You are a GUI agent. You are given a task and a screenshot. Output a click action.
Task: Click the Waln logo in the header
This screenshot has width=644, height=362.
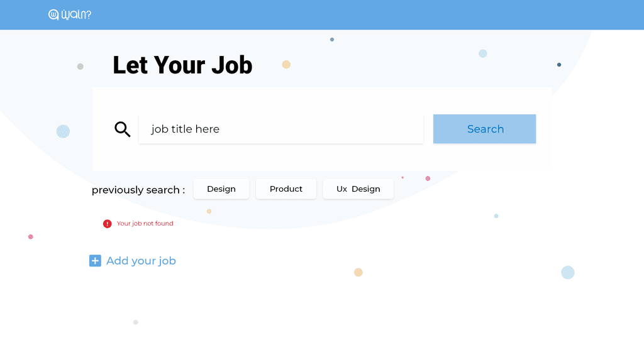[70, 14]
